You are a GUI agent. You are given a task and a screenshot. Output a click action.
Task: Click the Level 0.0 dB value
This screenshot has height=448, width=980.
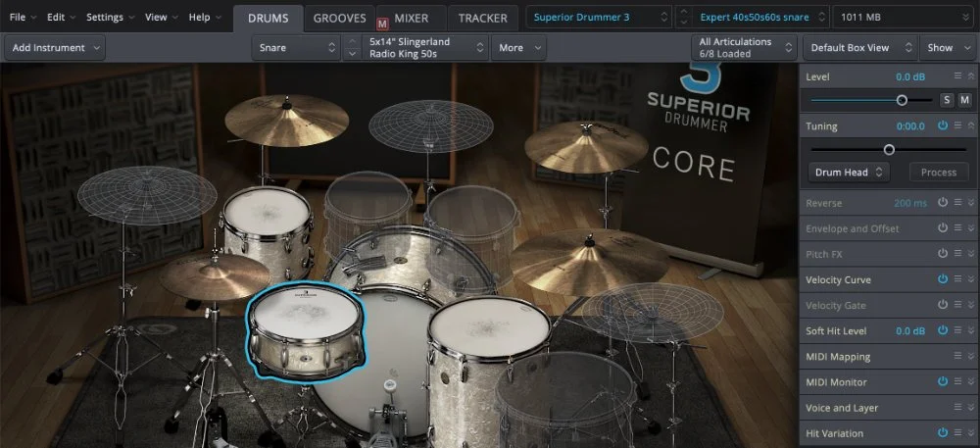[x=910, y=76]
